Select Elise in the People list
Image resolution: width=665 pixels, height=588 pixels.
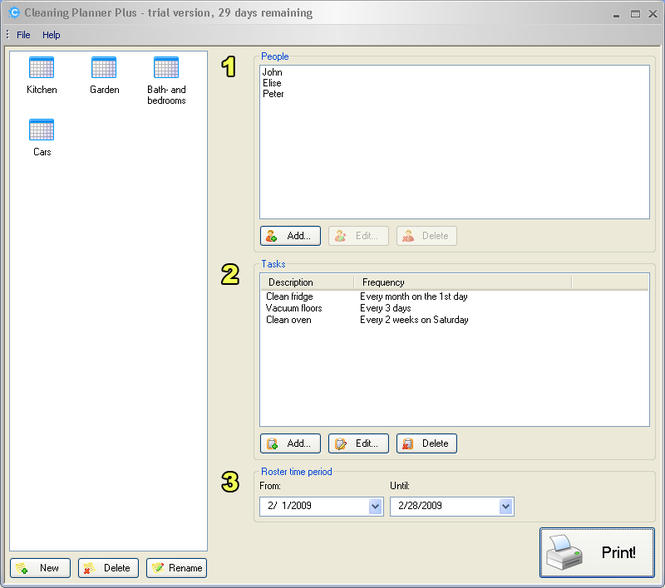(272, 83)
